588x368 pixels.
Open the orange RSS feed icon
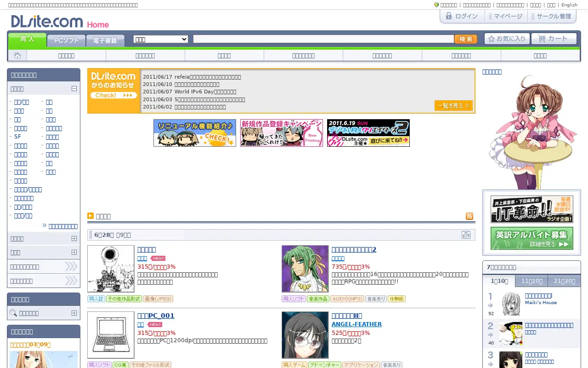469,216
